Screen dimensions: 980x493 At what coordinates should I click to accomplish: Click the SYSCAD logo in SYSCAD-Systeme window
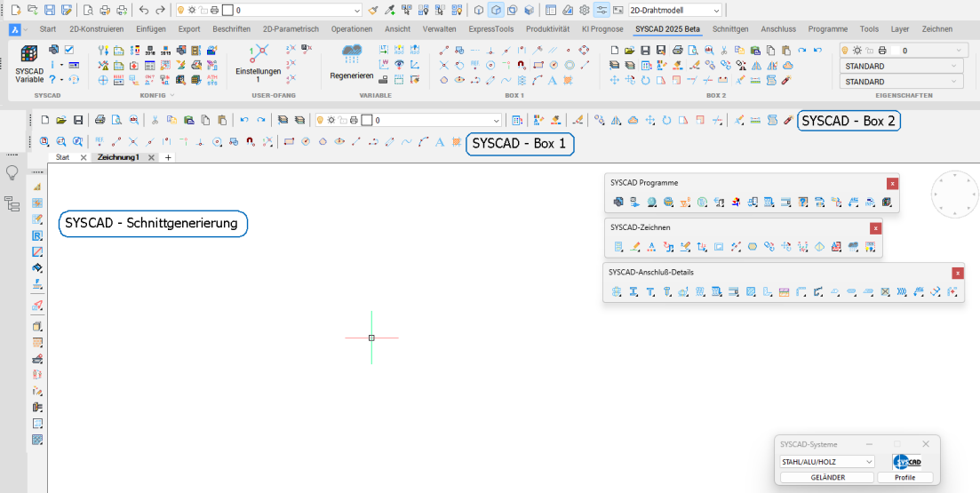(x=907, y=463)
